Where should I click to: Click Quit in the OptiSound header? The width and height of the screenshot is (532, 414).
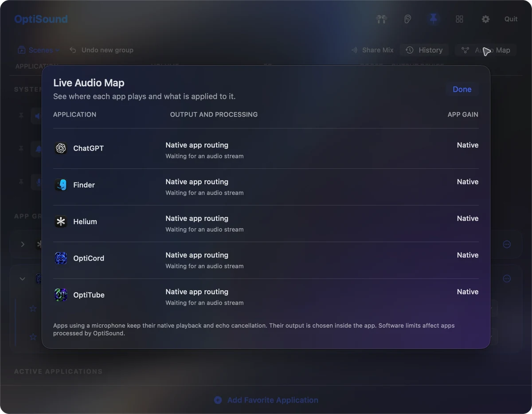point(511,19)
